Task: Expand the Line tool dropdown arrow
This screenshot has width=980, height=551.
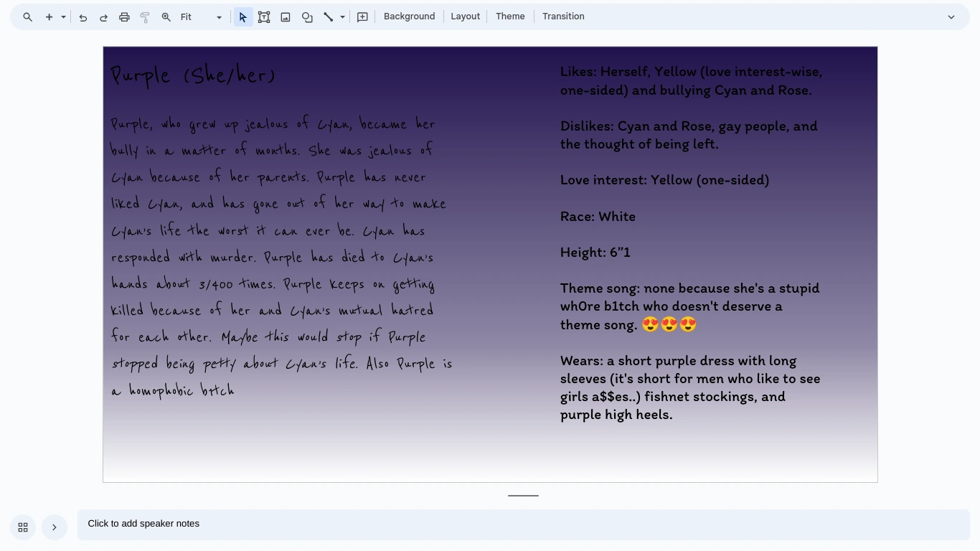Action: (342, 17)
